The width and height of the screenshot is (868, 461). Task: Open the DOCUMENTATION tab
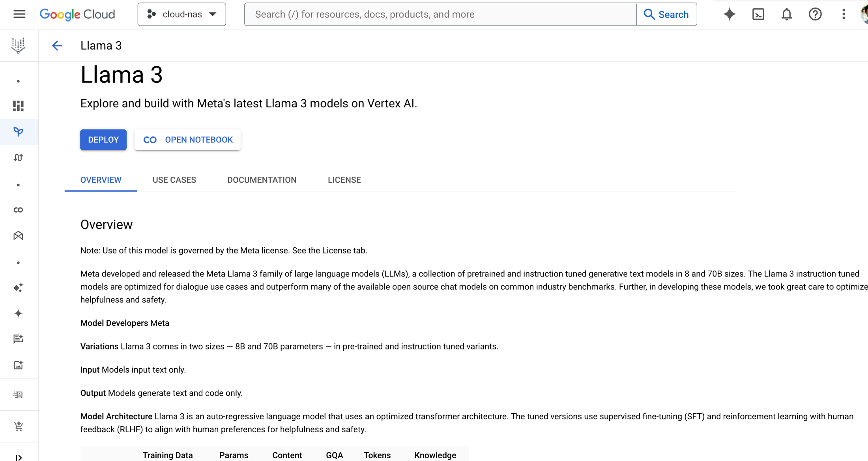click(261, 180)
